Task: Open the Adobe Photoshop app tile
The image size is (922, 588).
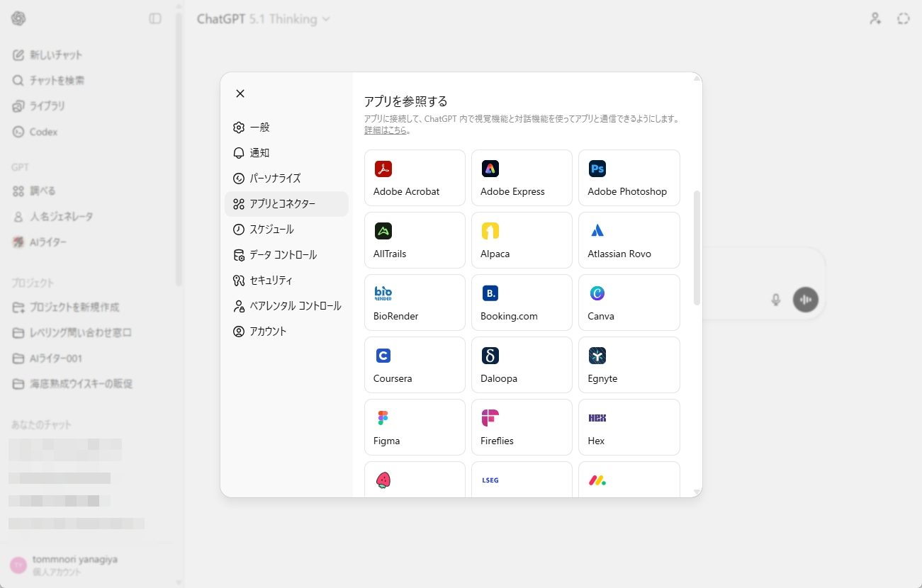Action: [628, 178]
